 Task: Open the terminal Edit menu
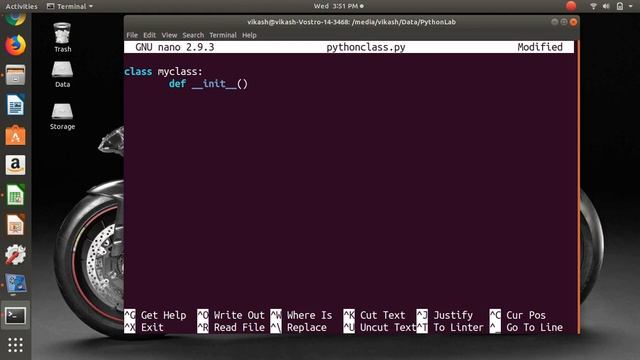(149, 35)
